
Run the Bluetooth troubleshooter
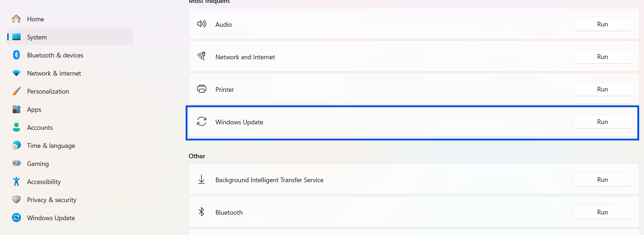point(602,212)
